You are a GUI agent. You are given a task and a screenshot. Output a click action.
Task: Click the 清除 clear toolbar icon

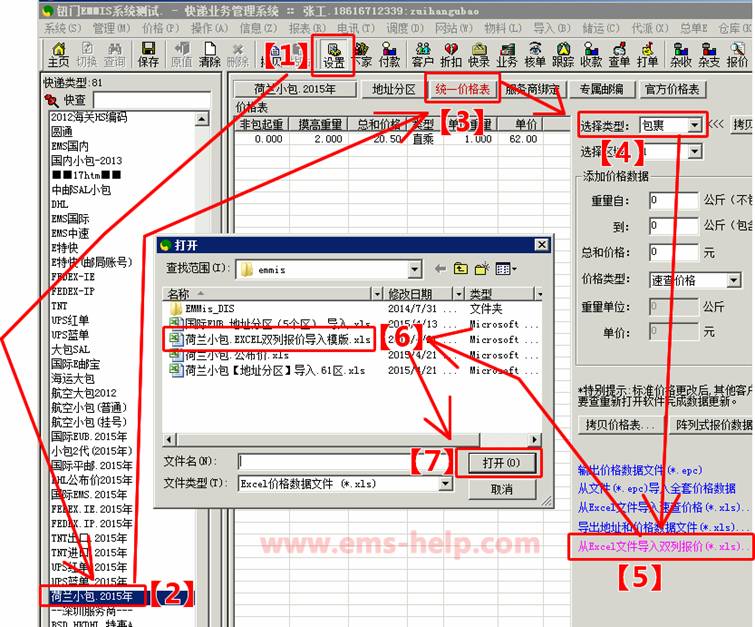pyautogui.click(x=209, y=54)
